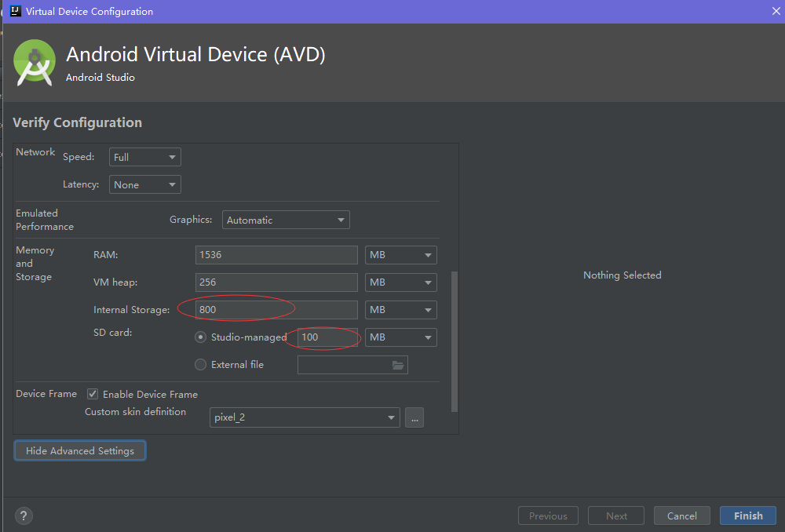Click the Nothing Selected text

point(623,275)
